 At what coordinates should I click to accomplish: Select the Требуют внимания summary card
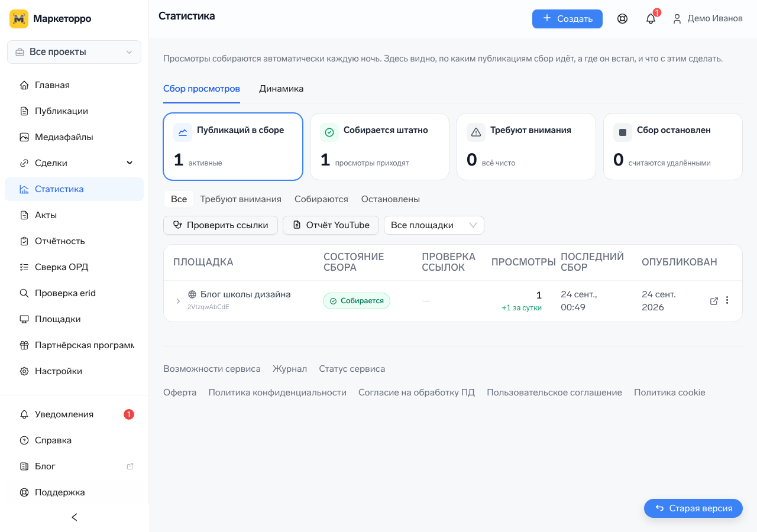pyautogui.click(x=526, y=147)
